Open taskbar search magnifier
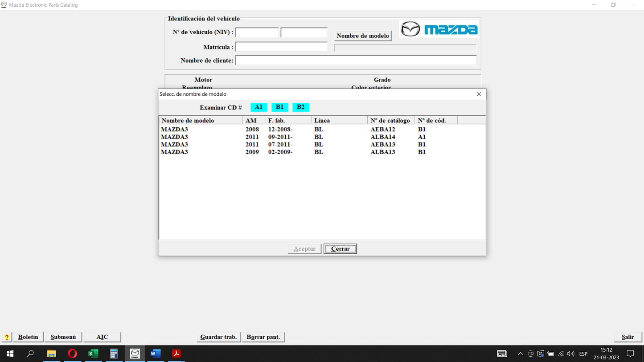644x362 pixels. click(30, 354)
